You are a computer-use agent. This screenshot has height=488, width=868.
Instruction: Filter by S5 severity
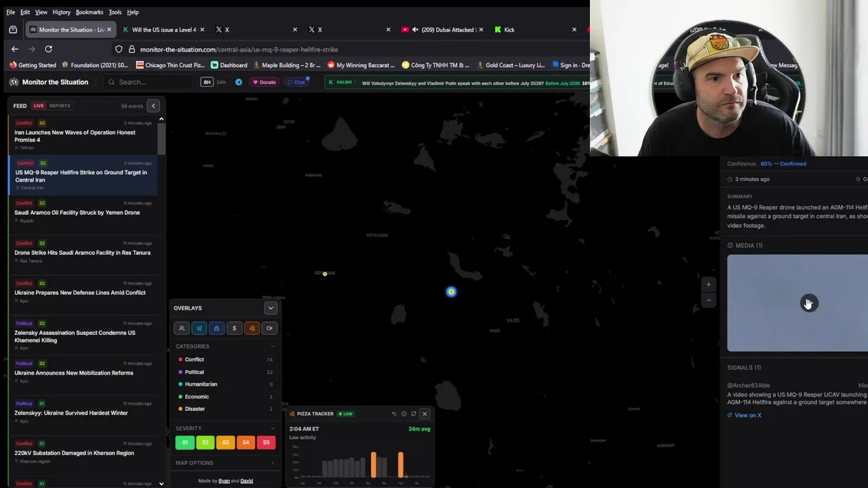coord(266,443)
